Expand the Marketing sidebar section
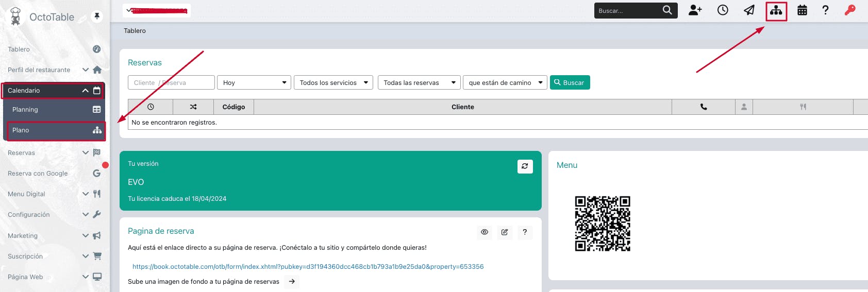Screen dimensions: 868x292 86,235
